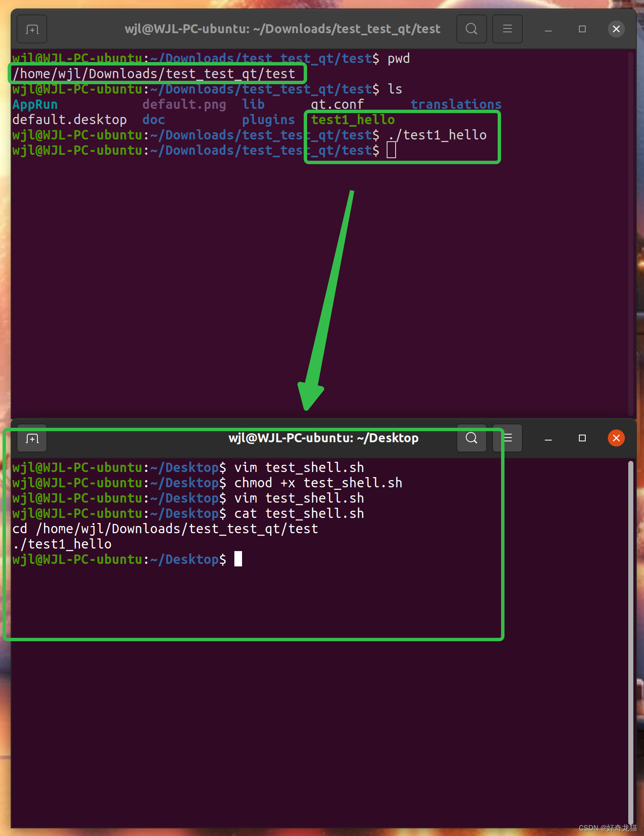Click the first vim test_shell.sh command
Screen dimensions: 644x836
point(299,468)
